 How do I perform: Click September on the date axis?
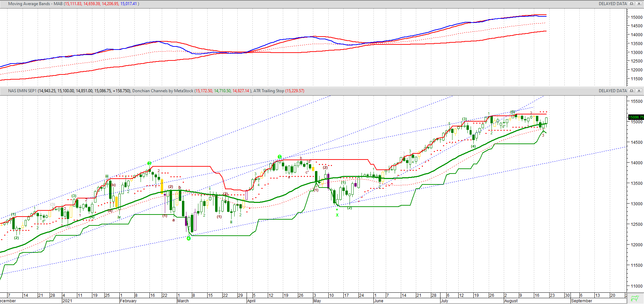[581, 301]
